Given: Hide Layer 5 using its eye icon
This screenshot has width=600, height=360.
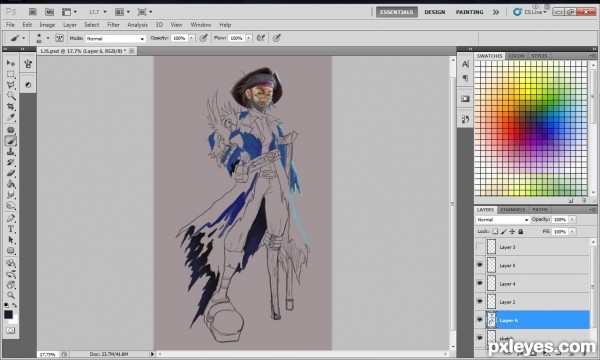Looking at the screenshot, I should point(480,265).
